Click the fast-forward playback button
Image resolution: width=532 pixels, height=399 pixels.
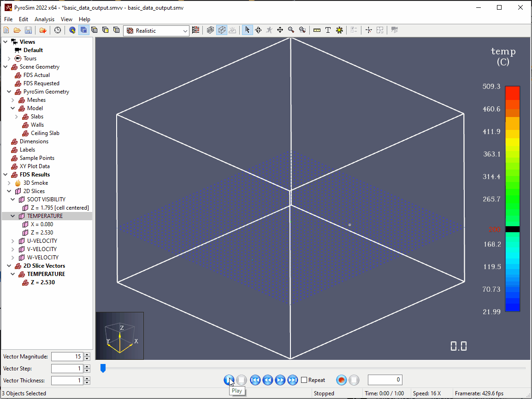tap(280, 380)
